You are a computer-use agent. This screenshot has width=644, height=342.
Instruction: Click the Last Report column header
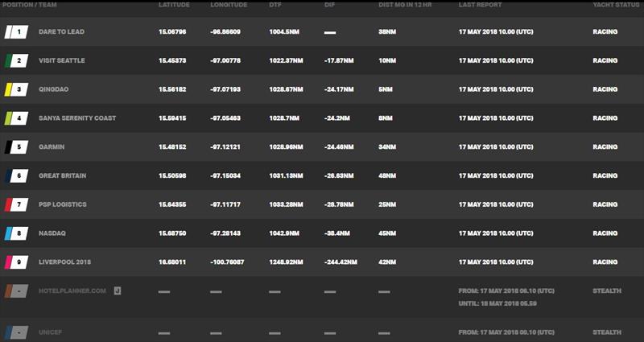480,5
